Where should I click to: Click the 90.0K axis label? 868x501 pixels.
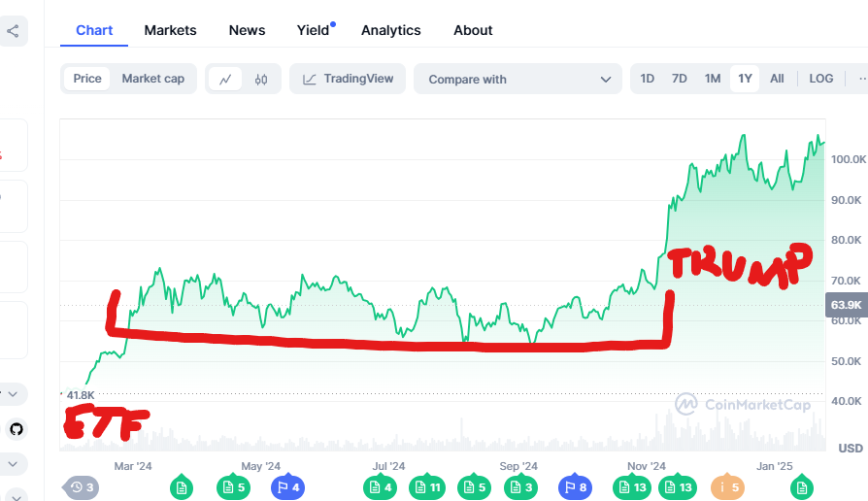(x=847, y=200)
